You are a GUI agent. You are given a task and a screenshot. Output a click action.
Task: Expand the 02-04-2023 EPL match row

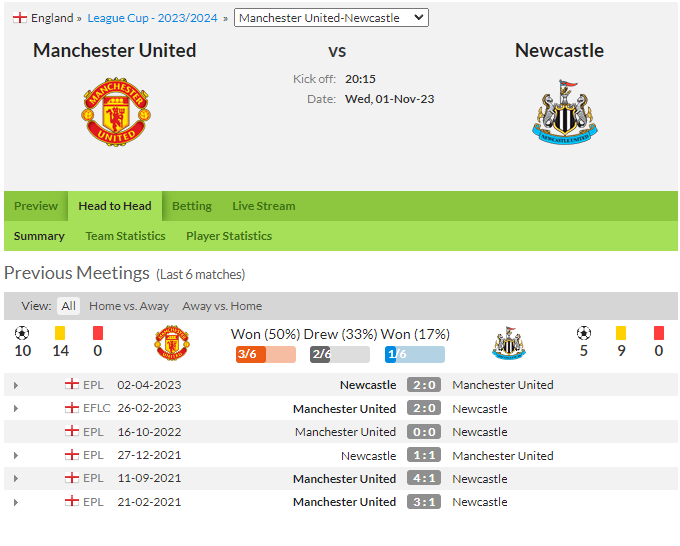16,385
